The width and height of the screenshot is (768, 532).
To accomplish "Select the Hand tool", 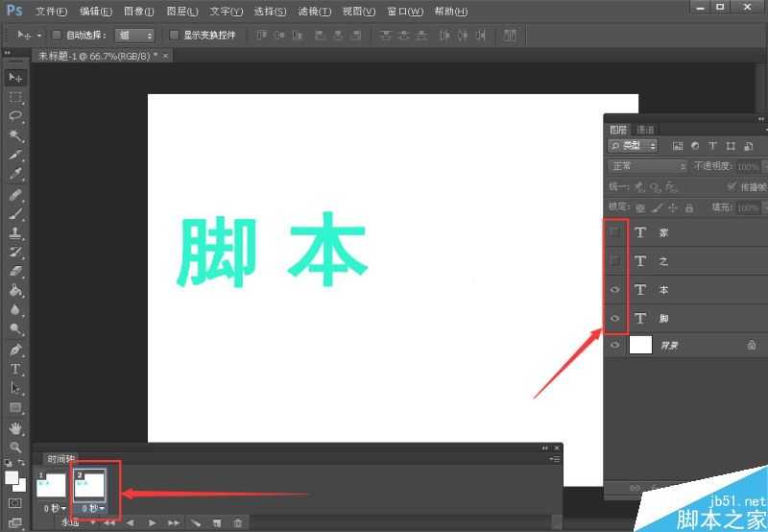I will [15, 428].
